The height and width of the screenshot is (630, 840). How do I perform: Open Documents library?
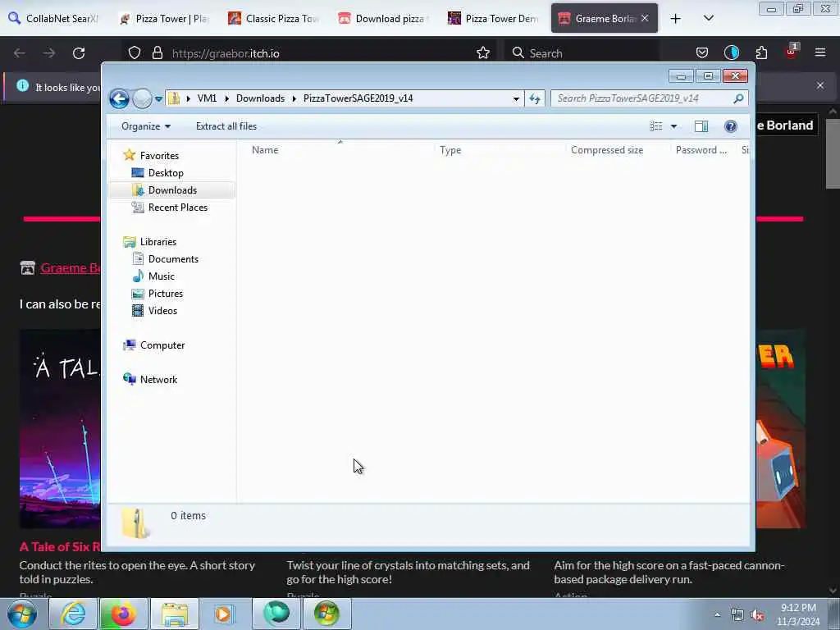[173, 259]
